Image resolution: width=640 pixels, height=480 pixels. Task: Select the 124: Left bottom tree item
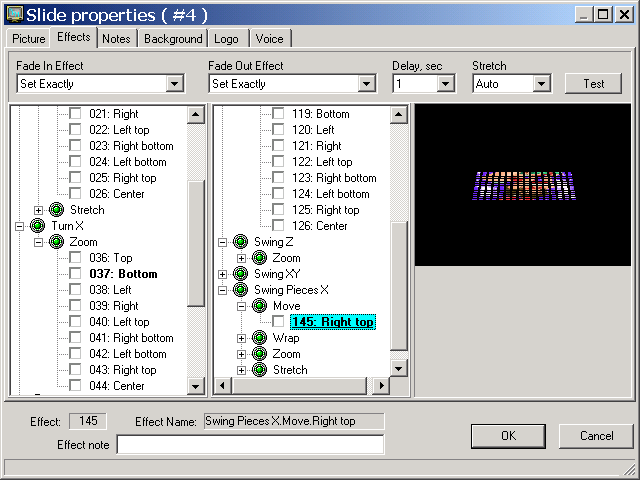pyautogui.click(x=331, y=194)
